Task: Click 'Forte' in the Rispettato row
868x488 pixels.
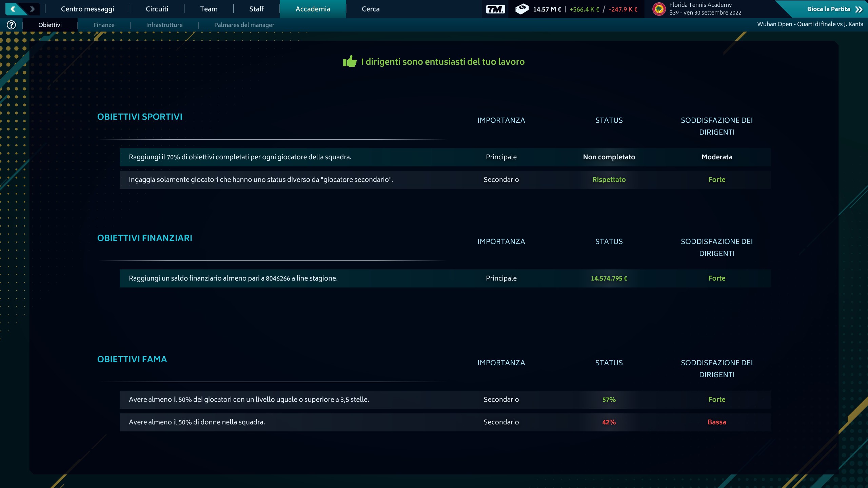Action: pos(717,180)
